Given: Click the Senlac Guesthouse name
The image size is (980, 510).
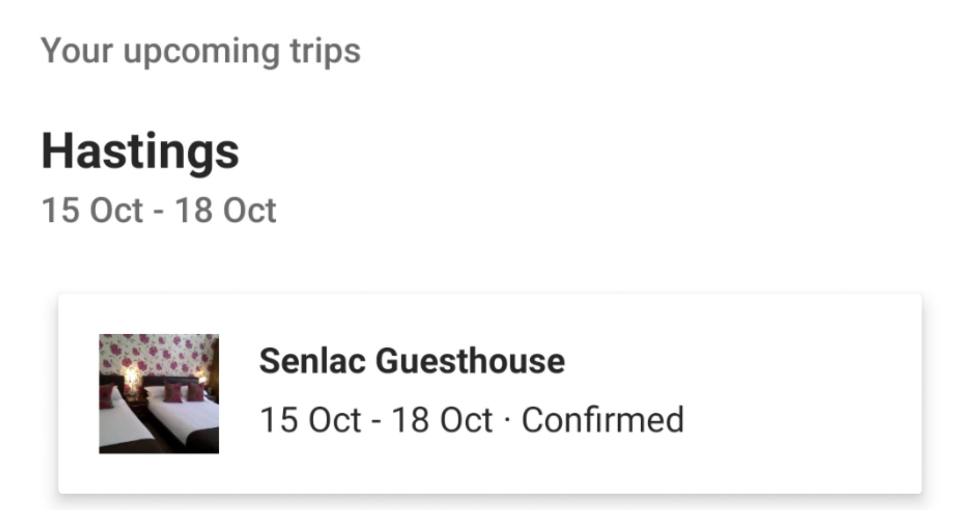Looking at the screenshot, I should click(412, 361).
